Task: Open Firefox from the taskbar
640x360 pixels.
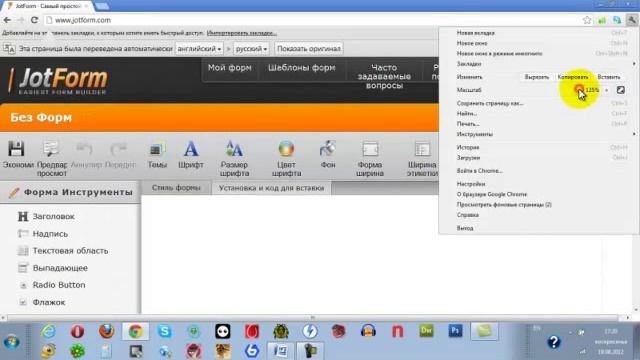Action: [x=106, y=331]
